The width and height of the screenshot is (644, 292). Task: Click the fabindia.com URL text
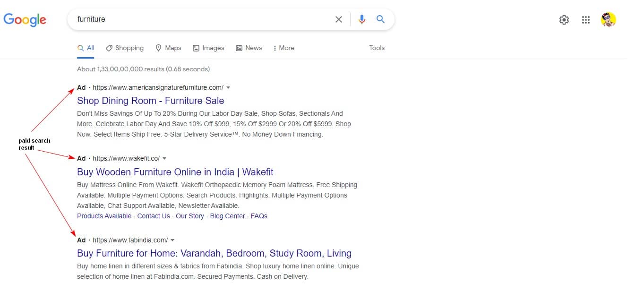click(x=130, y=240)
